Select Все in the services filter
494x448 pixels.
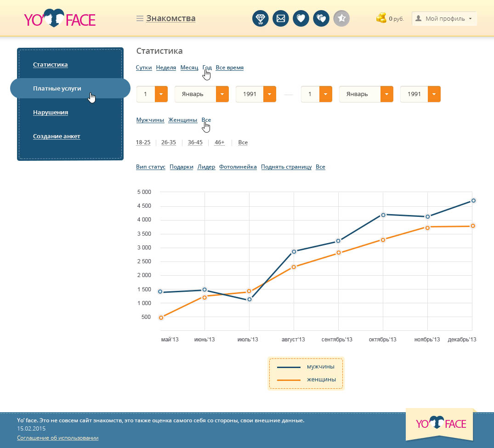320,167
